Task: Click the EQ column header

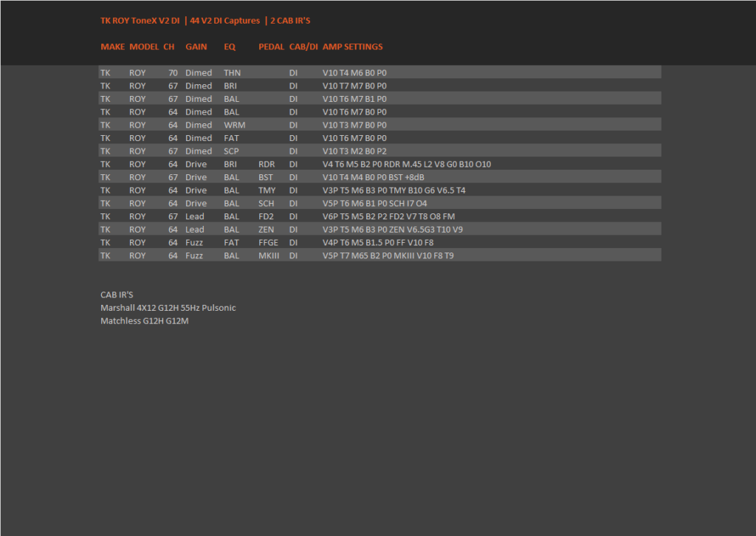Action: tap(230, 47)
